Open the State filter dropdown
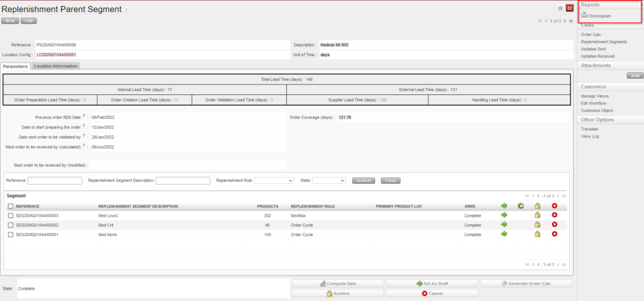 [329, 181]
